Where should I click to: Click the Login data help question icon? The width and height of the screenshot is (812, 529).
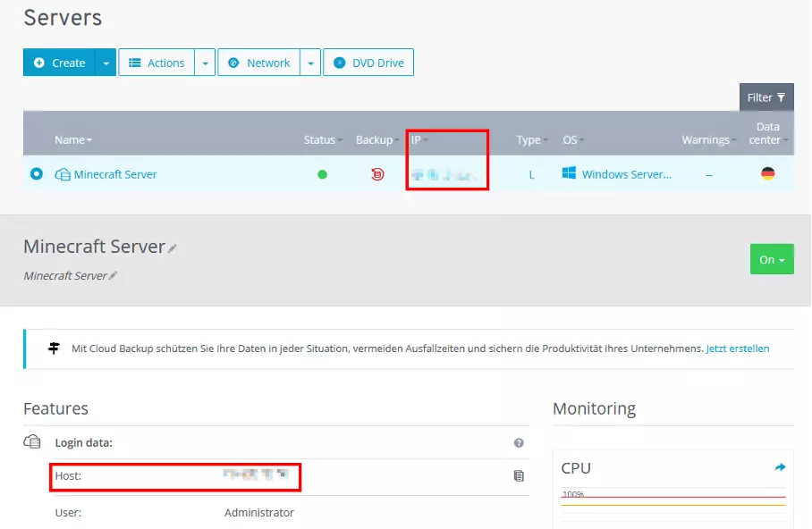click(x=519, y=442)
